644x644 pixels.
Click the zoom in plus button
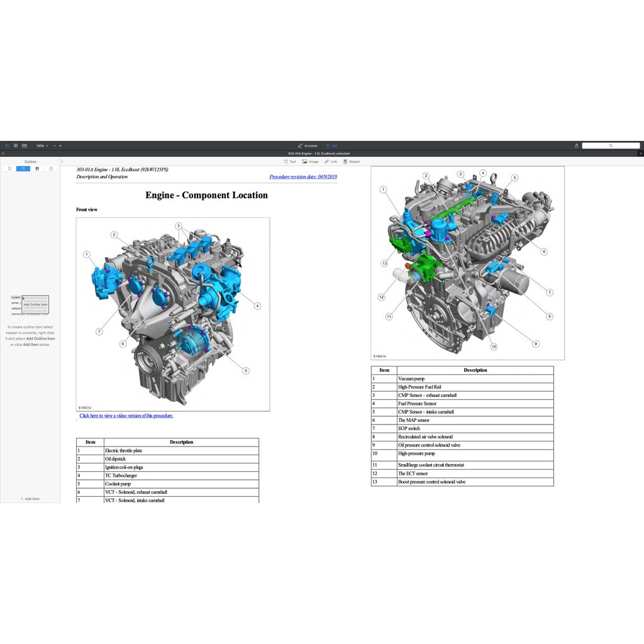point(60,145)
